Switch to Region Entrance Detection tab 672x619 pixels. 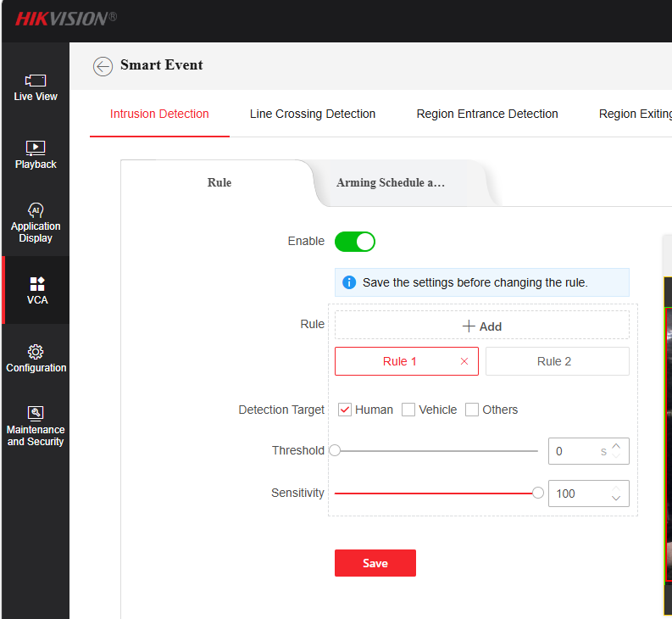click(487, 114)
